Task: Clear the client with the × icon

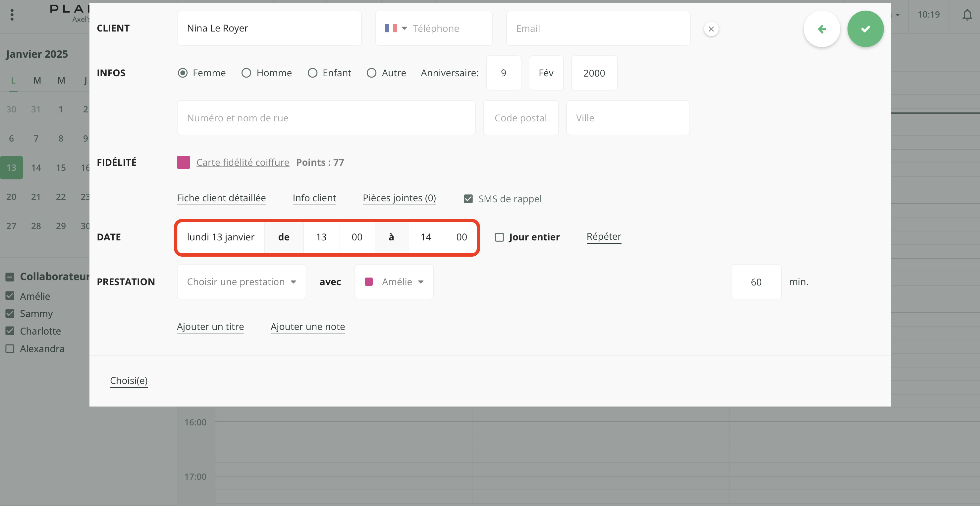Action: pos(711,29)
